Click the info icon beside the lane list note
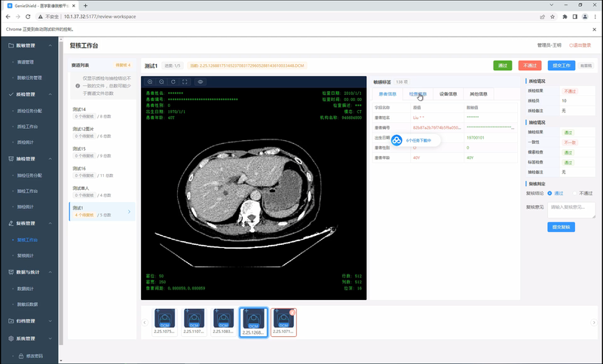The image size is (603, 364). (x=78, y=86)
